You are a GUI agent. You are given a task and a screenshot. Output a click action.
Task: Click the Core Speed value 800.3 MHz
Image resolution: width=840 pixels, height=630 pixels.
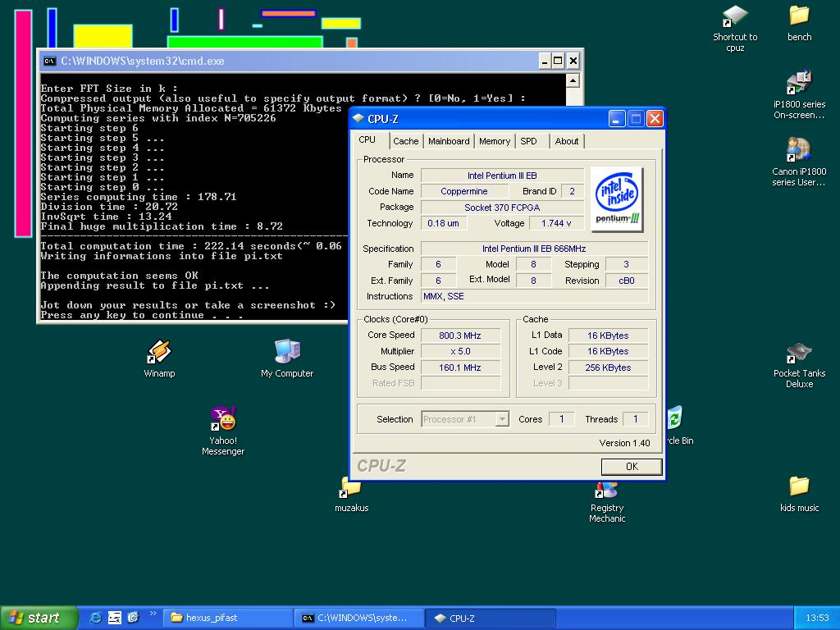point(460,336)
